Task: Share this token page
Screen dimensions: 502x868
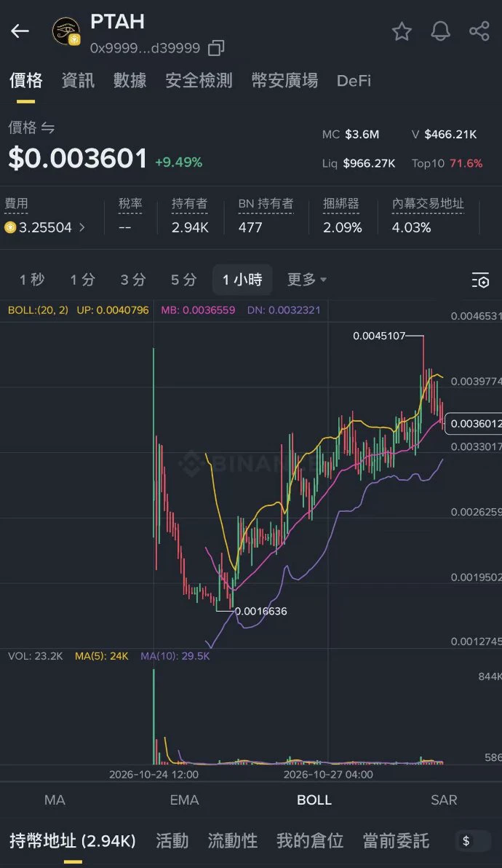Action: point(479,31)
